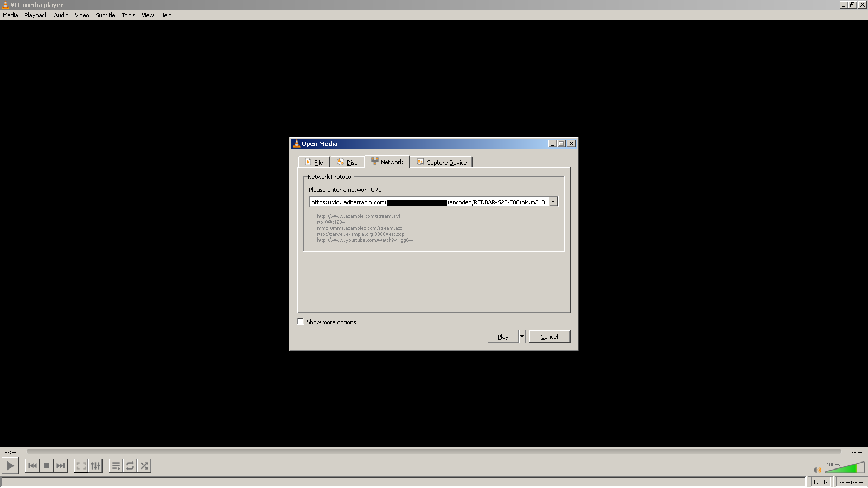Click the remaining time label on the right
This screenshot has width=868, height=488.
[857, 452]
